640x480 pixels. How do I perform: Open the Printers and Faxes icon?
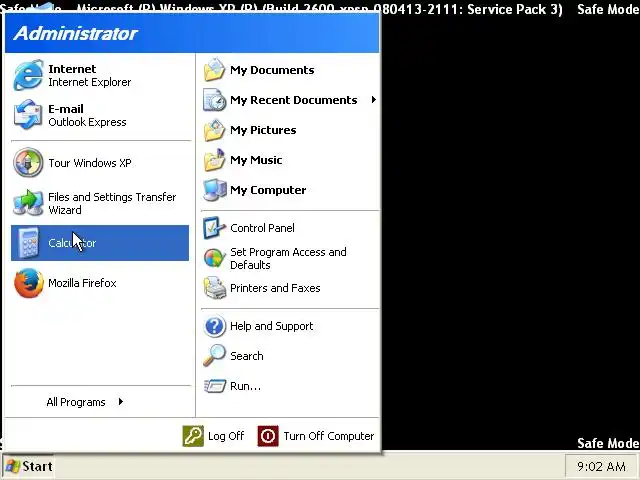click(x=215, y=288)
